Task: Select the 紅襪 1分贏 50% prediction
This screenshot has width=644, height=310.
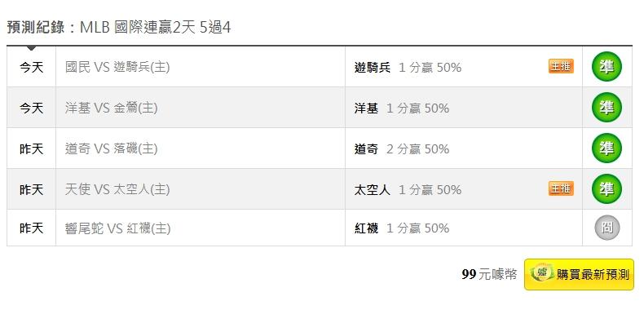Action: 402,228
